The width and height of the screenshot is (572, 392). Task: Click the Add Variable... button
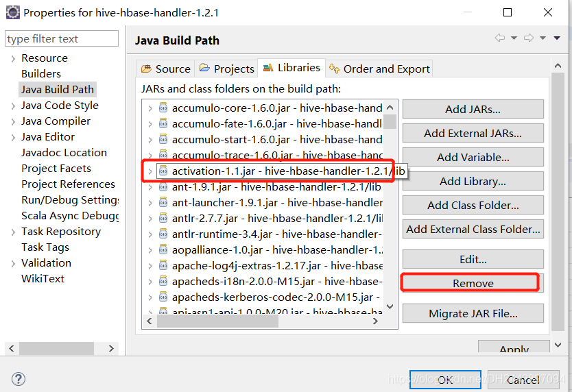473,157
